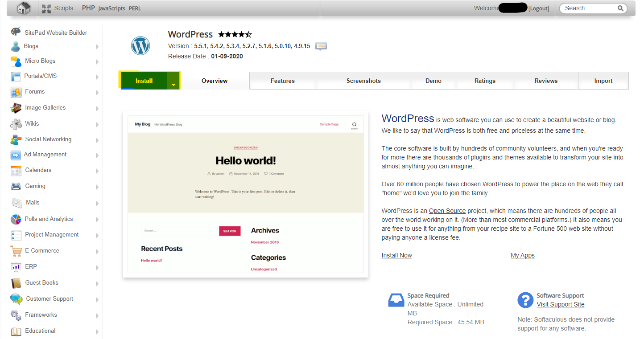Screen dimensions: 644x339
Task: Click the Polls and Analytics pie chart icon
Action: pyautogui.click(x=16, y=219)
